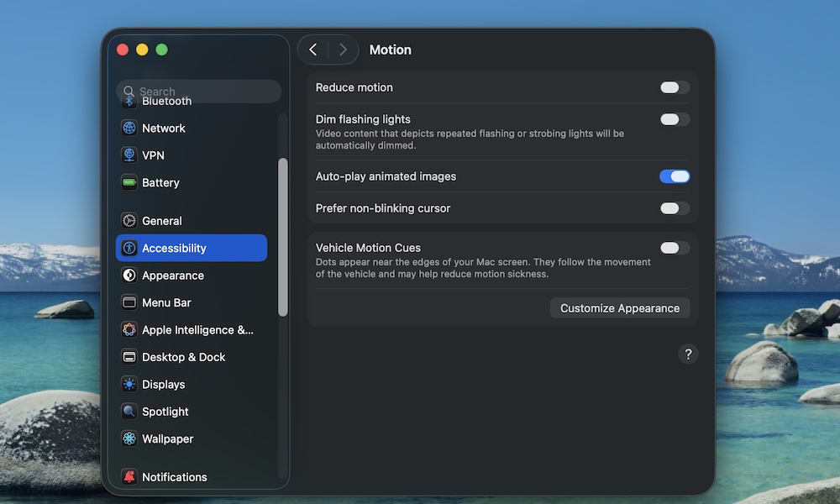The height and width of the screenshot is (504, 840).
Task: Open Bluetooth settings via its icon
Action: [x=129, y=101]
